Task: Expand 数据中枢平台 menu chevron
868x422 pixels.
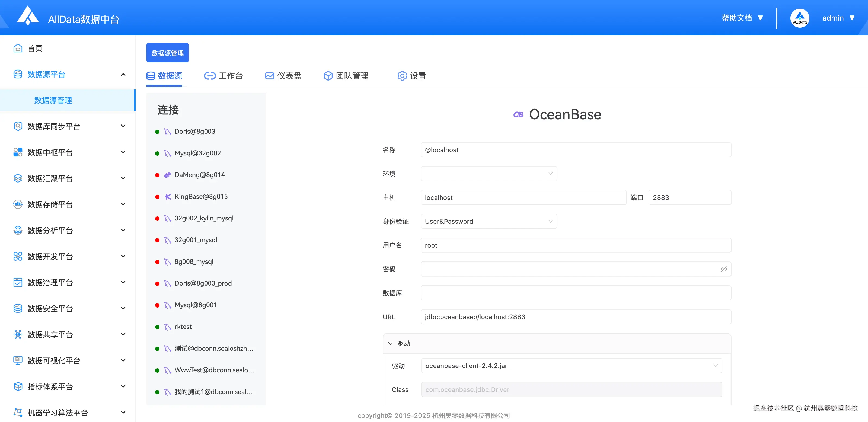Action: point(123,152)
